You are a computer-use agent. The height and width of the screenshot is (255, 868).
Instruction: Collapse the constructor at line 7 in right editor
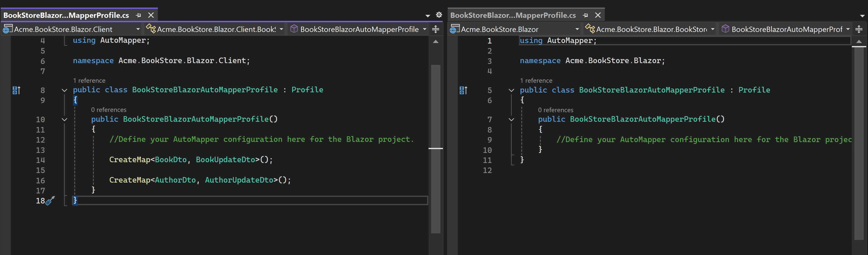[x=511, y=119]
